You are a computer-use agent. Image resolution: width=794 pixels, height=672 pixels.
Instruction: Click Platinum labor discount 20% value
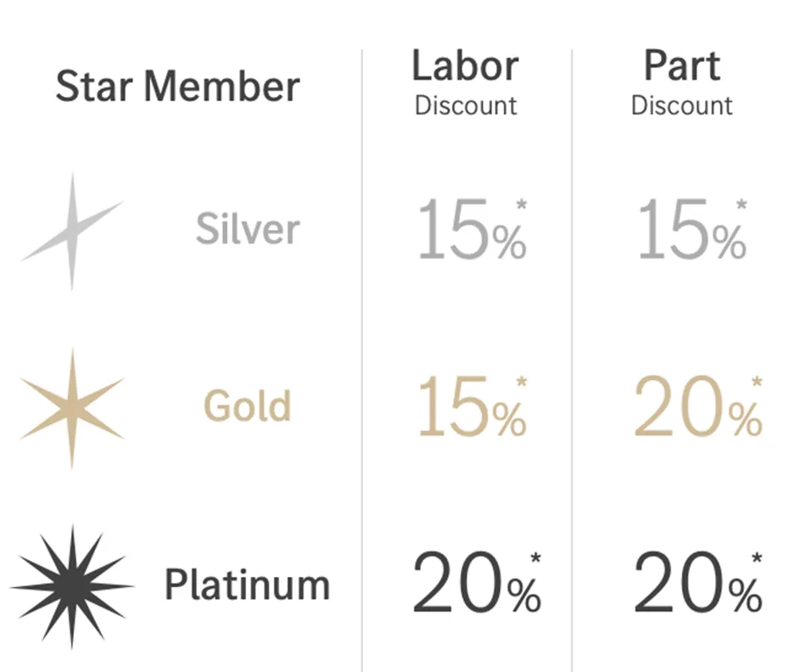[477, 582]
